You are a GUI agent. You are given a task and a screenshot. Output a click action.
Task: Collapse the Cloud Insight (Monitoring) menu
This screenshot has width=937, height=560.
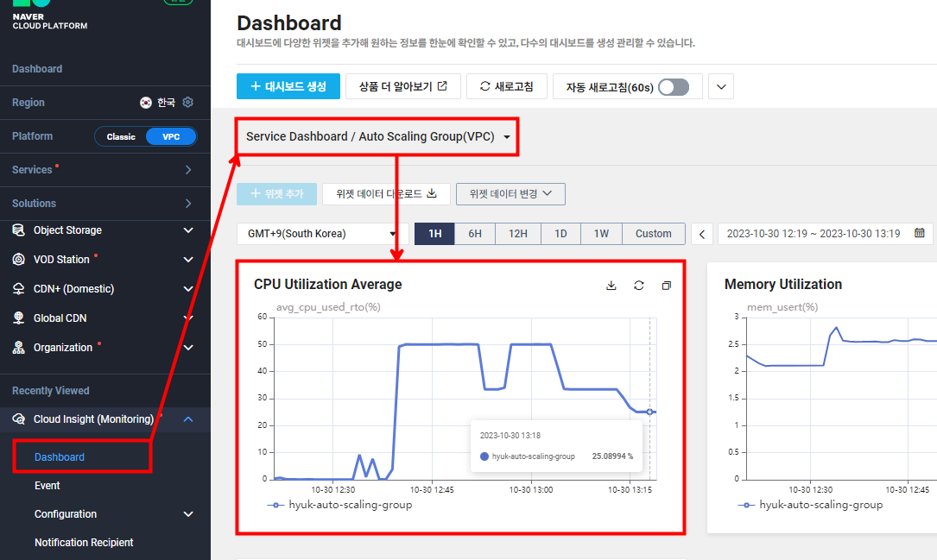[188, 419]
